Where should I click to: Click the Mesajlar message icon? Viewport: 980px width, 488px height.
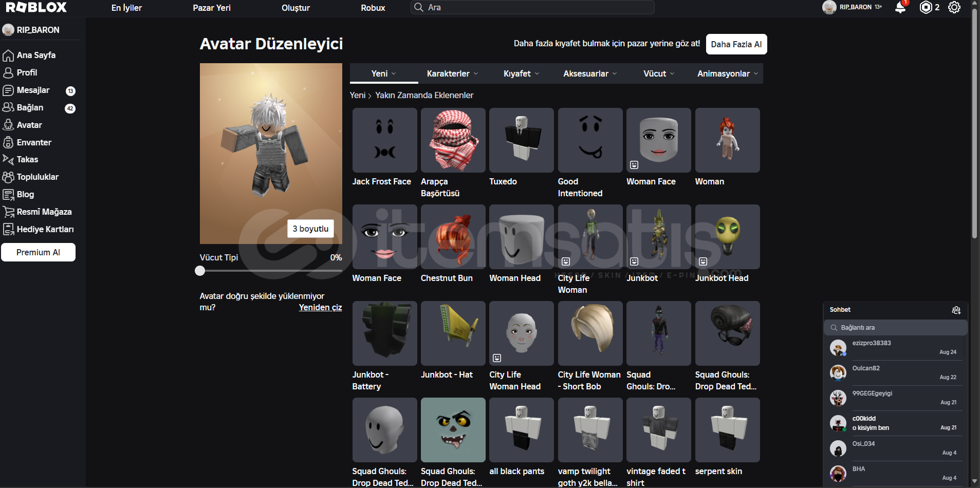point(8,90)
